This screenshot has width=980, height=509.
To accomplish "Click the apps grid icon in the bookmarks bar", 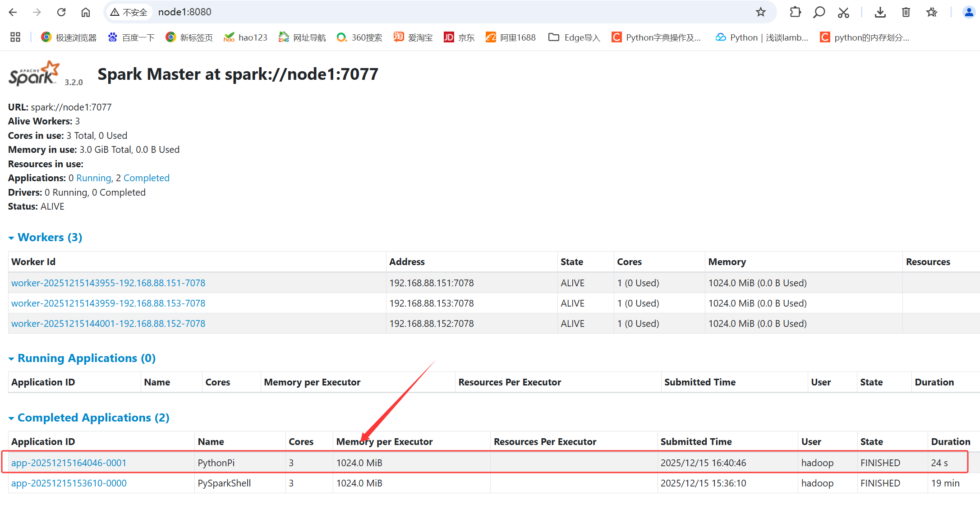I will pos(15,37).
